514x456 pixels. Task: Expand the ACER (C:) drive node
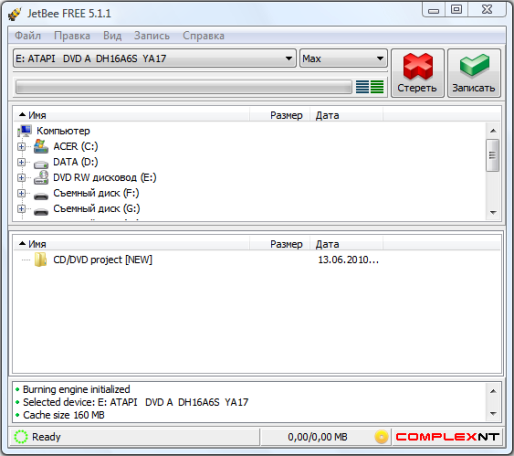21,146
